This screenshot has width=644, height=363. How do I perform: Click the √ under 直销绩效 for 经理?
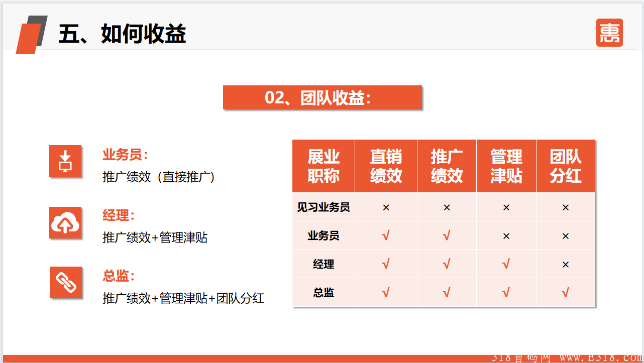pos(386,264)
